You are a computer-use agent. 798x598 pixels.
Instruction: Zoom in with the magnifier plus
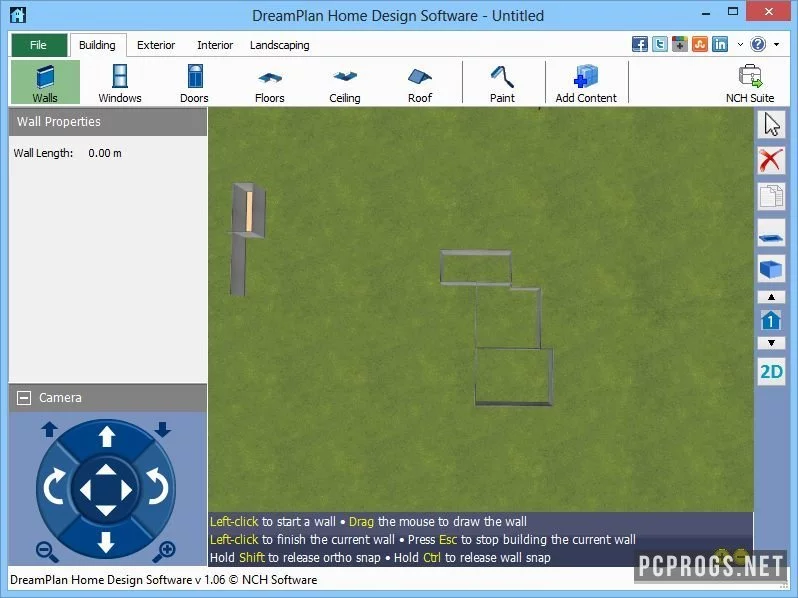coord(165,552)
